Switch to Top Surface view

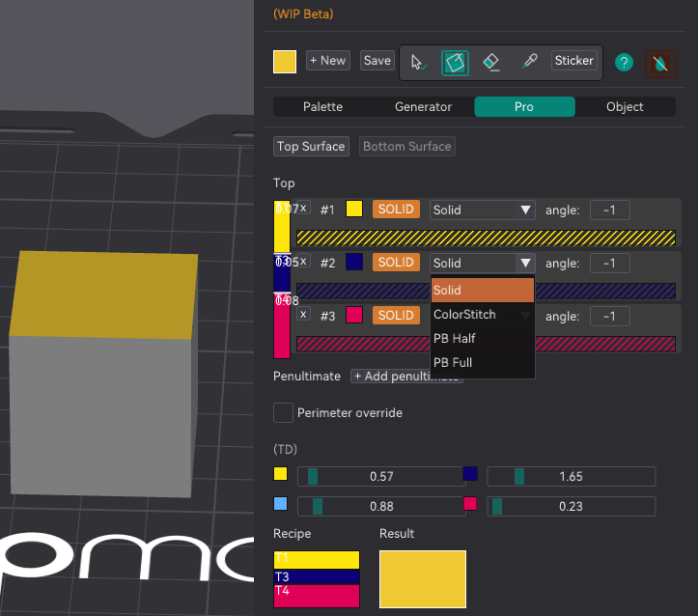coord(311,147)
